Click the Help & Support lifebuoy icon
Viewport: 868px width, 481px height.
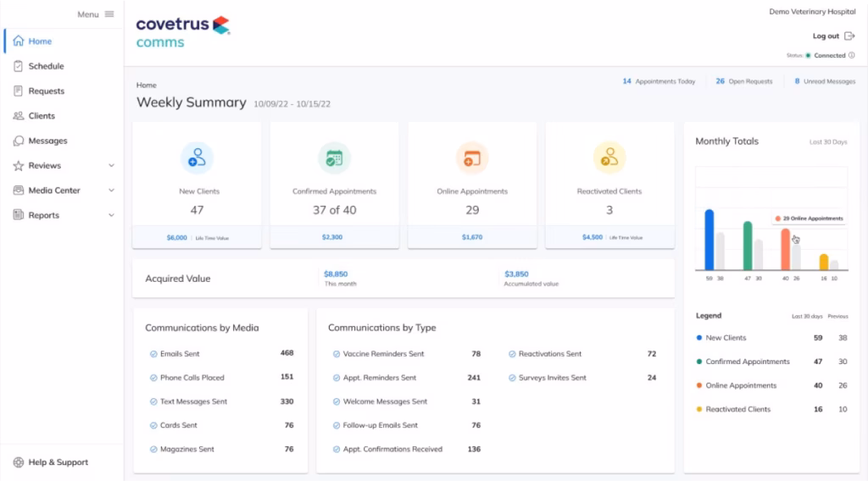point(19,462)
